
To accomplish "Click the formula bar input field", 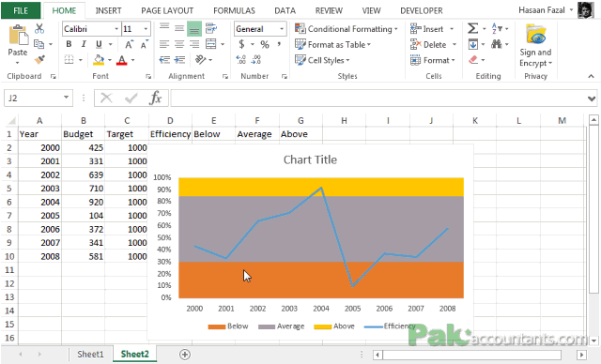I will 378,99.
